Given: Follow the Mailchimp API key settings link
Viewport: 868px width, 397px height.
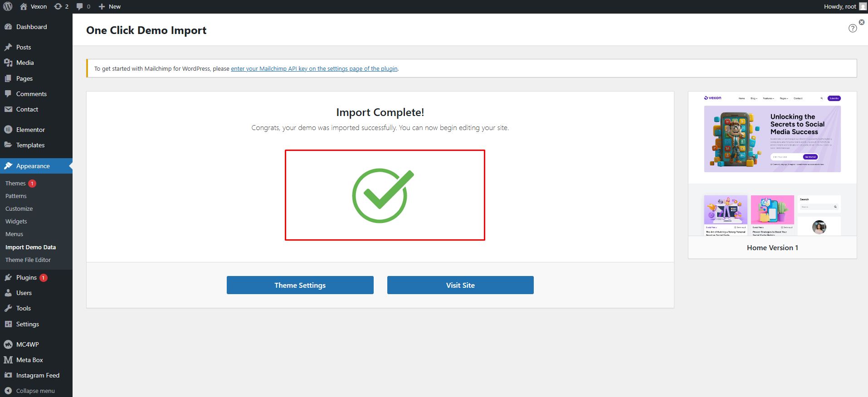Looking at the screenshot, I should pos(314,69).
